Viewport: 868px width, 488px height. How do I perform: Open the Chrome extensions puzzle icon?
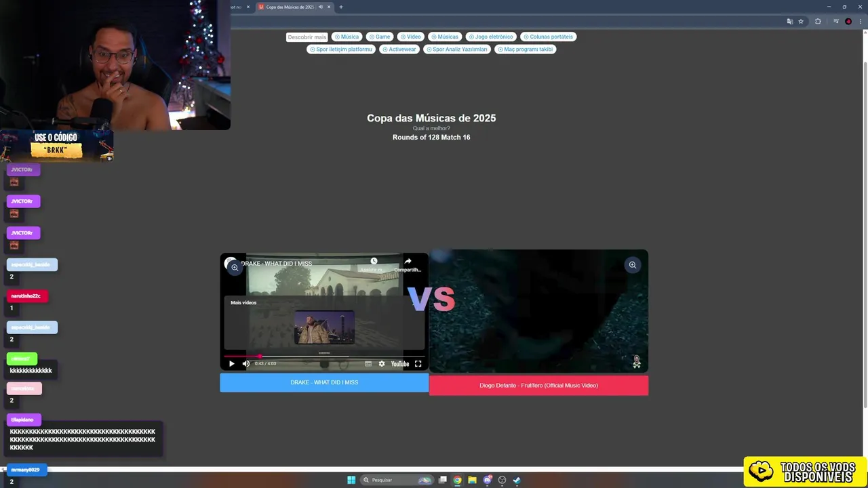[818, 22]
